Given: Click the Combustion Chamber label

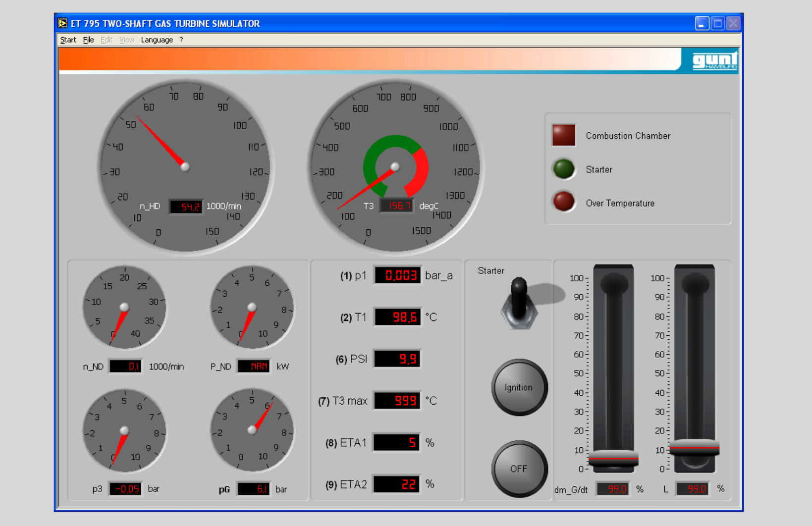Looking at the screenshot, I should pyautogui.click(x=628, y=136).
